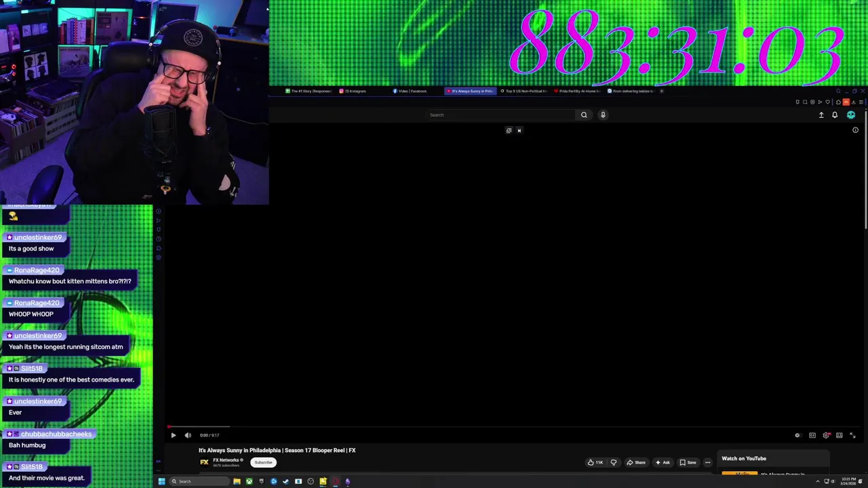Image resolution: width=868 pixels, height=488 pixels.
Task: Like the video with 11K likes
Action: coord(595,462)
